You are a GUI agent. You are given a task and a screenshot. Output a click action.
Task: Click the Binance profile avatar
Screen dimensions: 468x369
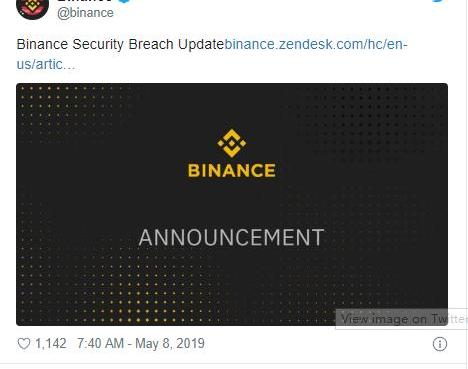tap(32, 9)
